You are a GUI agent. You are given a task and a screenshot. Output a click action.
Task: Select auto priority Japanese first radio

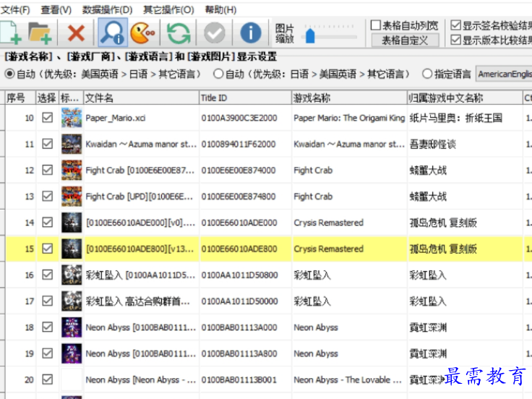[218, 74]
